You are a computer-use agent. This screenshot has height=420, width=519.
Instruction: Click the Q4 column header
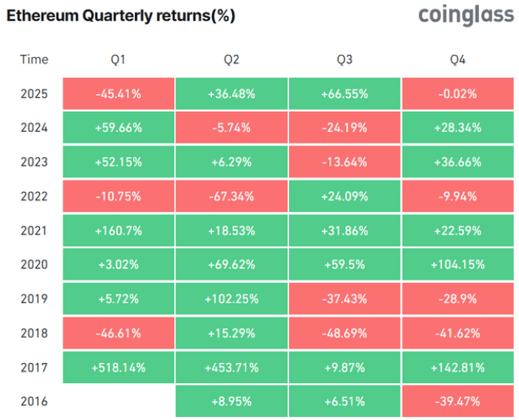tap(457, 60)
